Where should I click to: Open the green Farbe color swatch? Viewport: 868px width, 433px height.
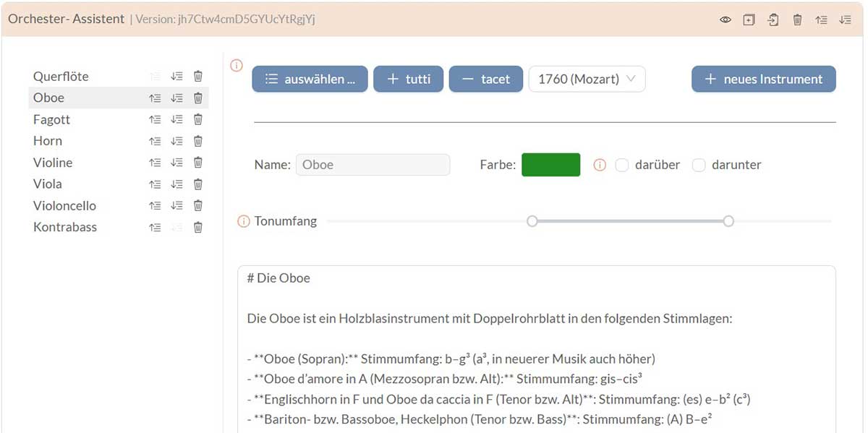(x=550, y=165)
